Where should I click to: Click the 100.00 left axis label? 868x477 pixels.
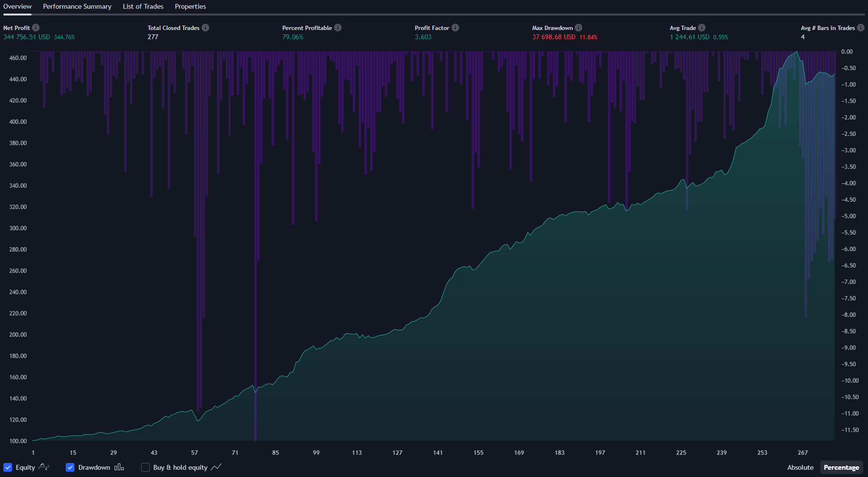coord(18,441)
